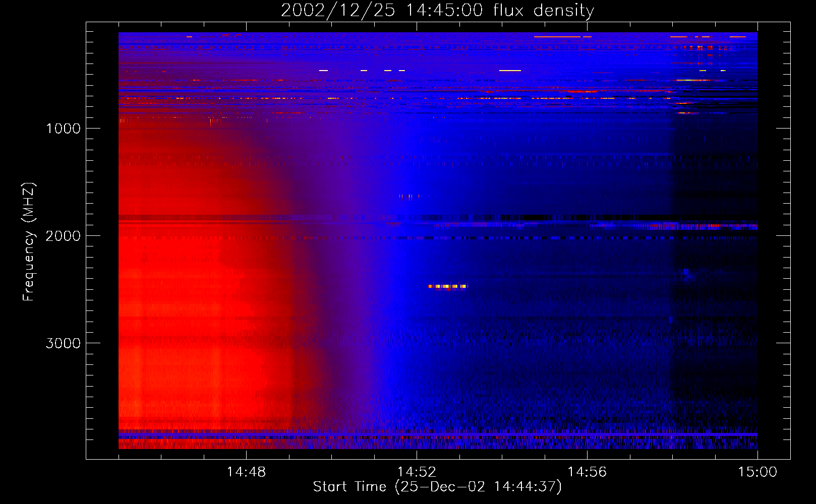Viewport: 816px width, 504px height.
Task: Click the 3000 frequency tick label
Action: 63,343
